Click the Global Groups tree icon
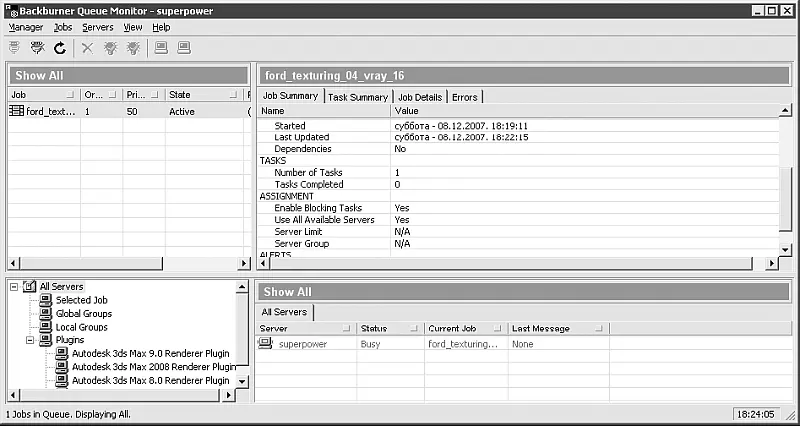The height and width of the screenshot is (426, 800). coord(46,313)
